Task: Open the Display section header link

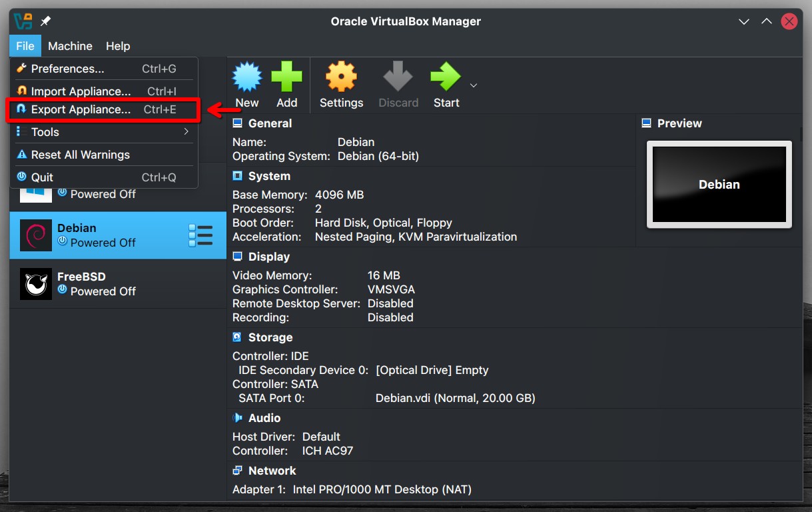Action: [x=269, y=257]
